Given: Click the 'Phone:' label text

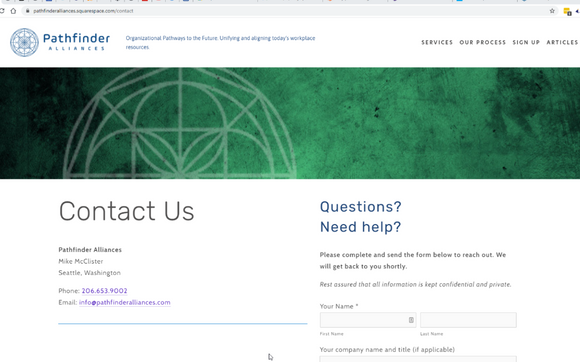Looking at the screenshot, I should click(x=69, y=291).
